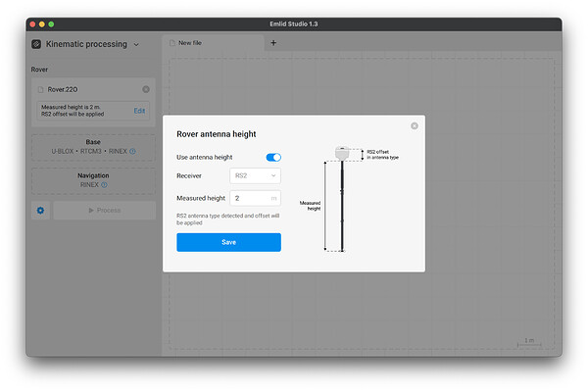588x390 pixels.
Task: Click the Emlid Studio logo icon
Action: click(36, 44)
